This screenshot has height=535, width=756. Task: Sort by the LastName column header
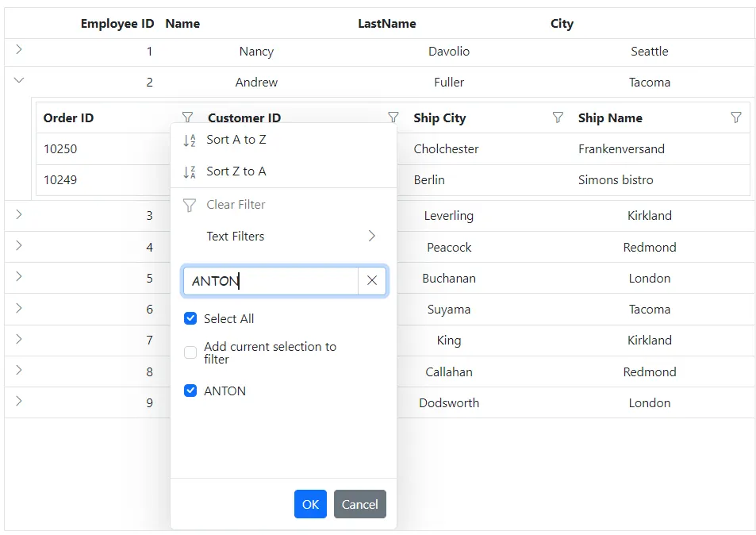[x=387, y=23]
